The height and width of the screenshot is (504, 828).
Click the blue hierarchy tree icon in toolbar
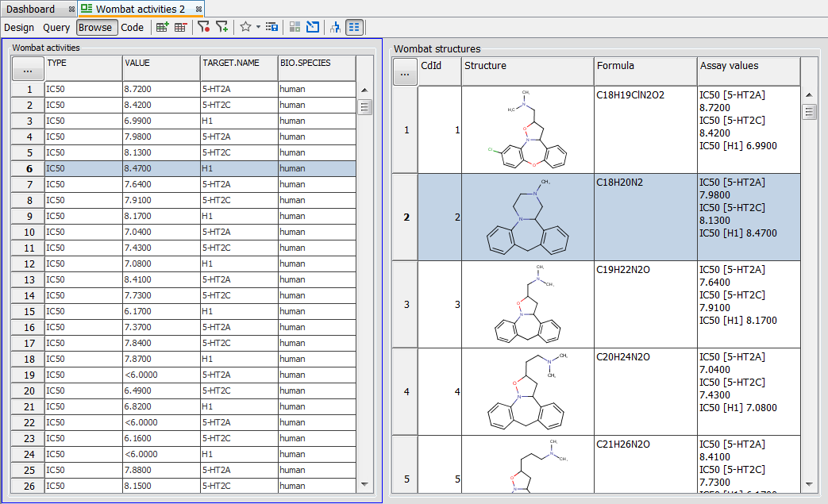tap(335, 27)
